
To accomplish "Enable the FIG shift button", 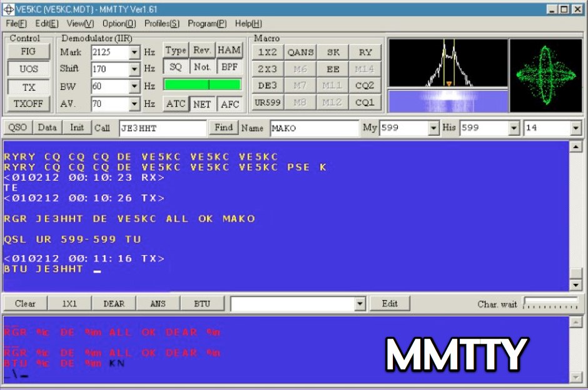I will [28, 52].
